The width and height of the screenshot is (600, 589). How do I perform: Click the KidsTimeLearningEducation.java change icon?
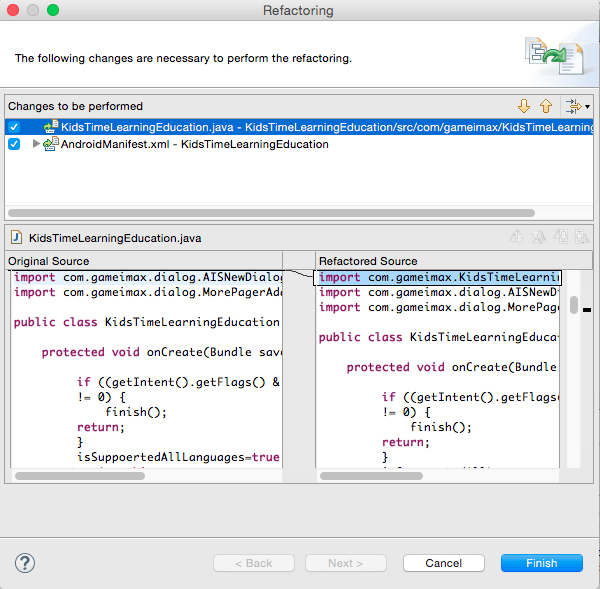click(51, 127)
